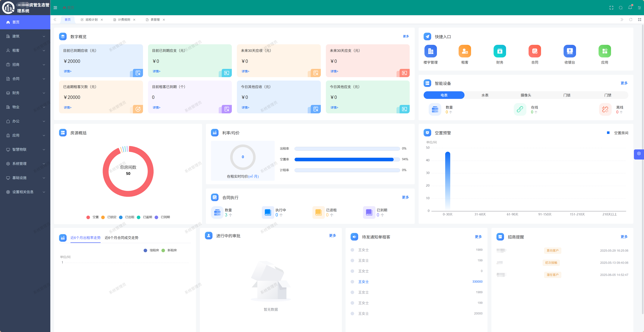Expand the 系统管理 sidebar menu
This screenshot has height=332, width=644.
click(25, 164)
